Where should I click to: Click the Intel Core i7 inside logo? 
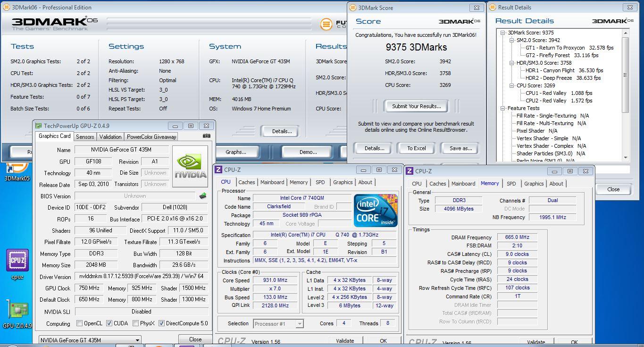(x=376, y=211)
